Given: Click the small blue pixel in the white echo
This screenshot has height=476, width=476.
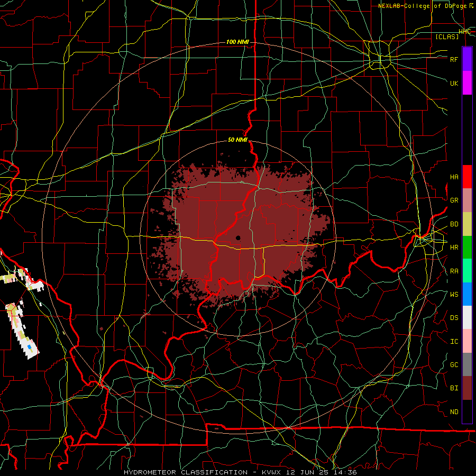Looking at the screenshot, I should pyautogui.click(x=30, y=346).
